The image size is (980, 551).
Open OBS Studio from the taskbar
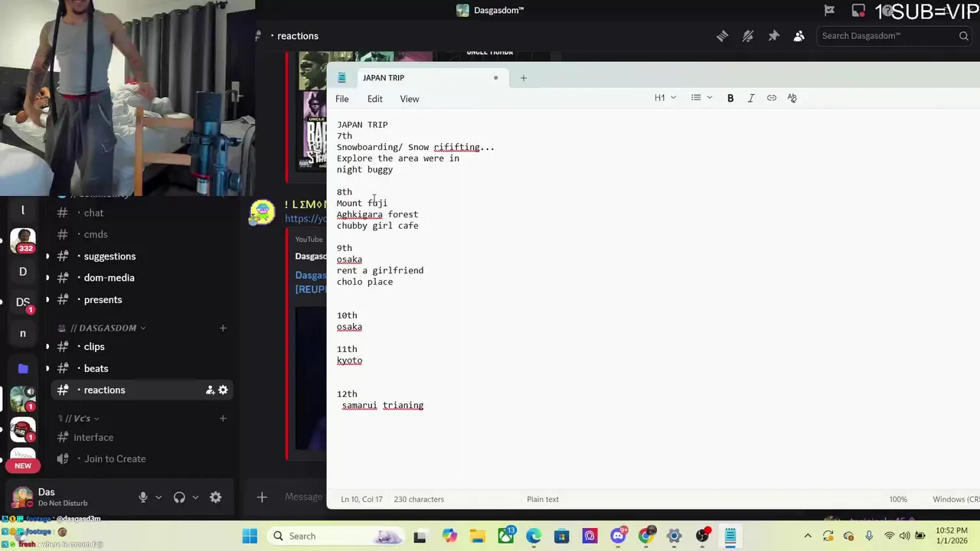coord(702,536)
